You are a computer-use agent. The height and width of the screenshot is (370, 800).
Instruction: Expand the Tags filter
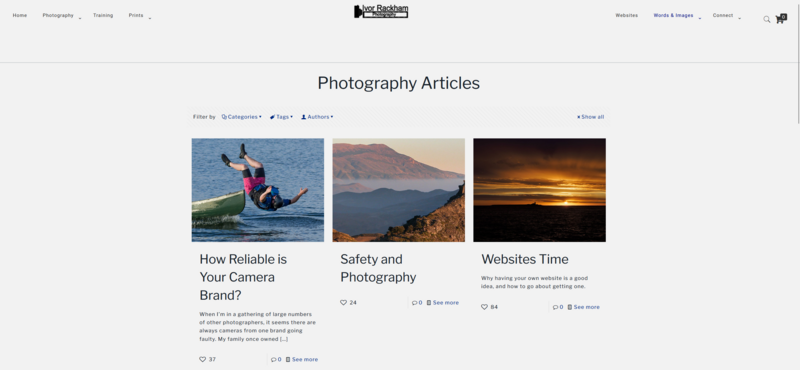click(x=282, y=117)
